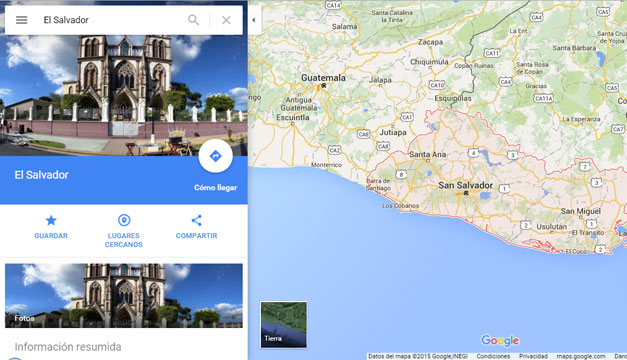Open the hamburger menu in search bar
Image resolution: width=627 pixels, height=360 pixels.
coord(22,20)
